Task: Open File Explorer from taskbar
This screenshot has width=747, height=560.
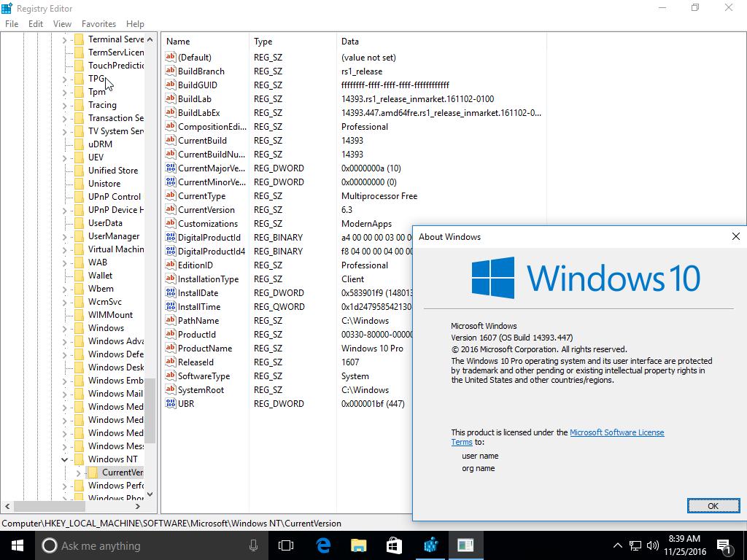Action: click(x=359, y=545)
